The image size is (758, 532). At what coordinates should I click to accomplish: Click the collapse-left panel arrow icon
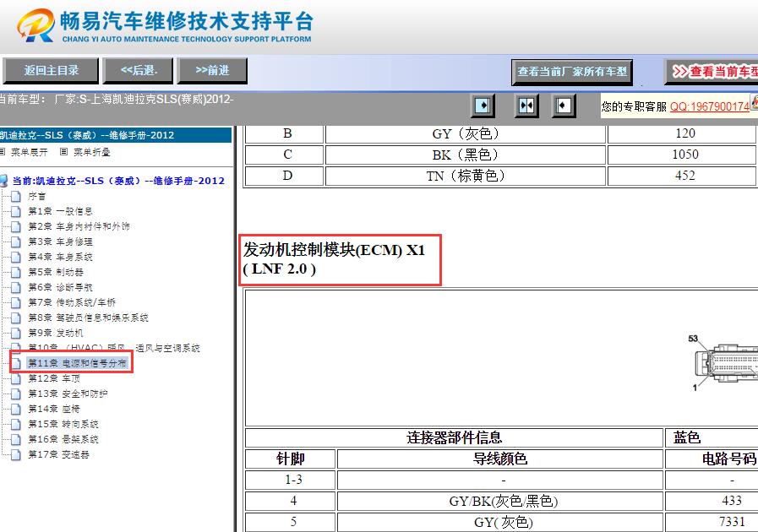coord(563,106)
